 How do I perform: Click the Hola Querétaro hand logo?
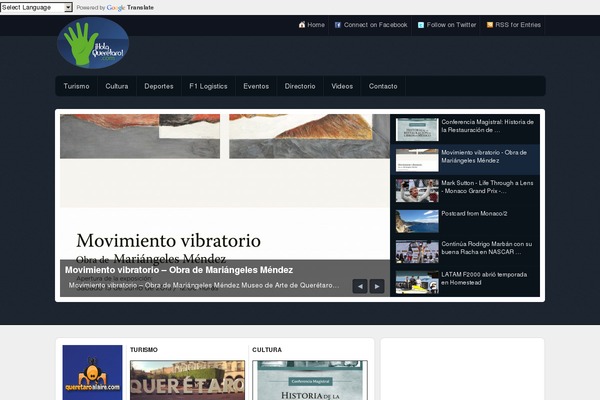(93, 43)
